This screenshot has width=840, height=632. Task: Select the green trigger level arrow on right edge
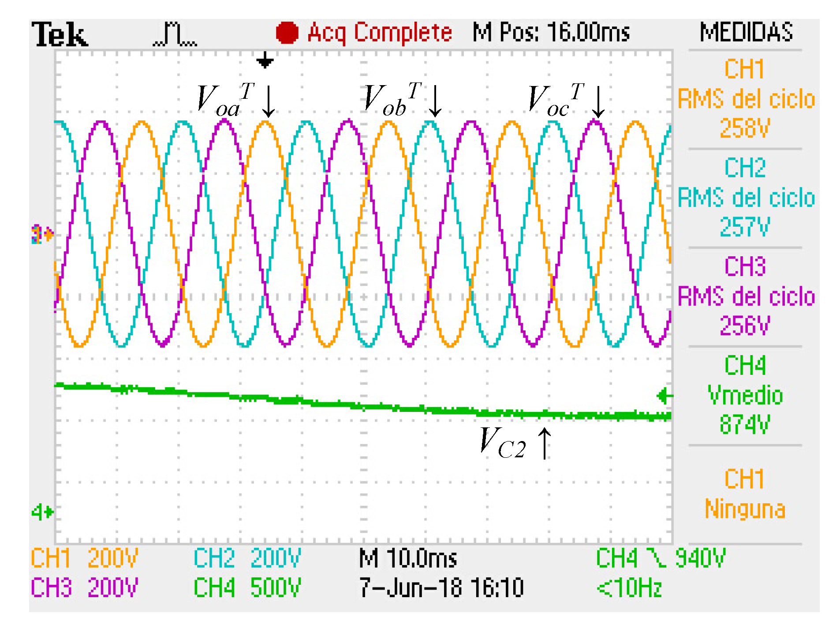[x=664, y=396]
